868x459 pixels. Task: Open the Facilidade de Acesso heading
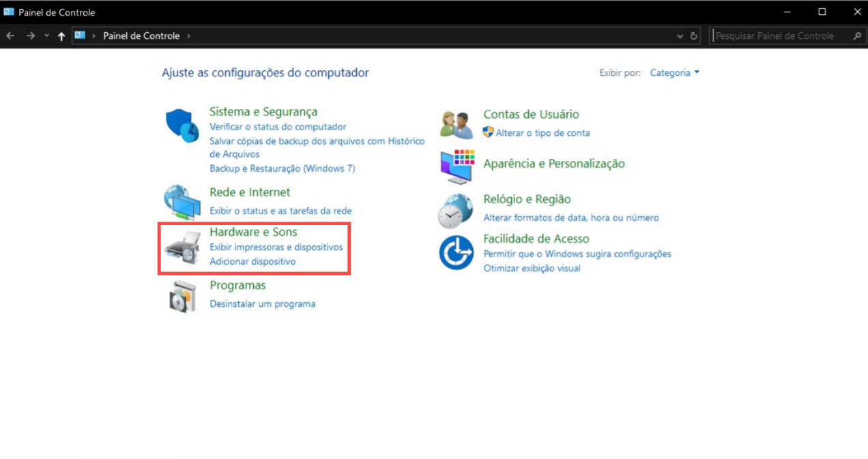point(536,239)
